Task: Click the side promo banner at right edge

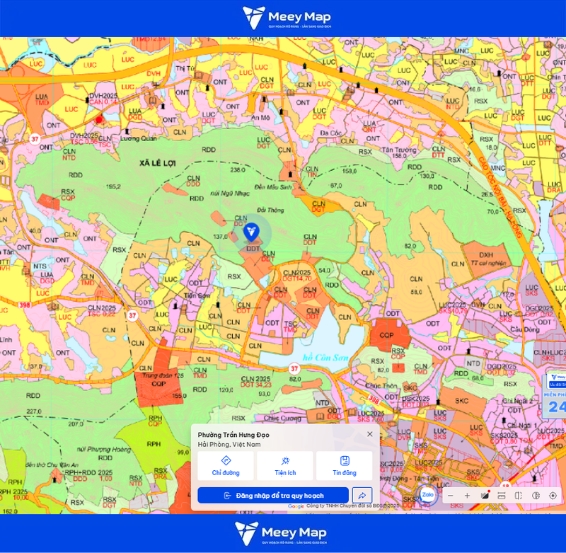Action: (x=554, y=396)
